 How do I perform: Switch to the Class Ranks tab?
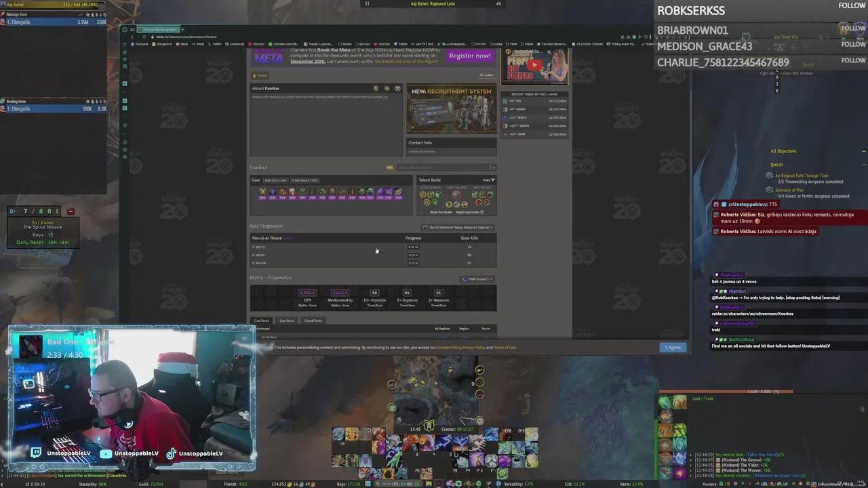coord(261,321)
